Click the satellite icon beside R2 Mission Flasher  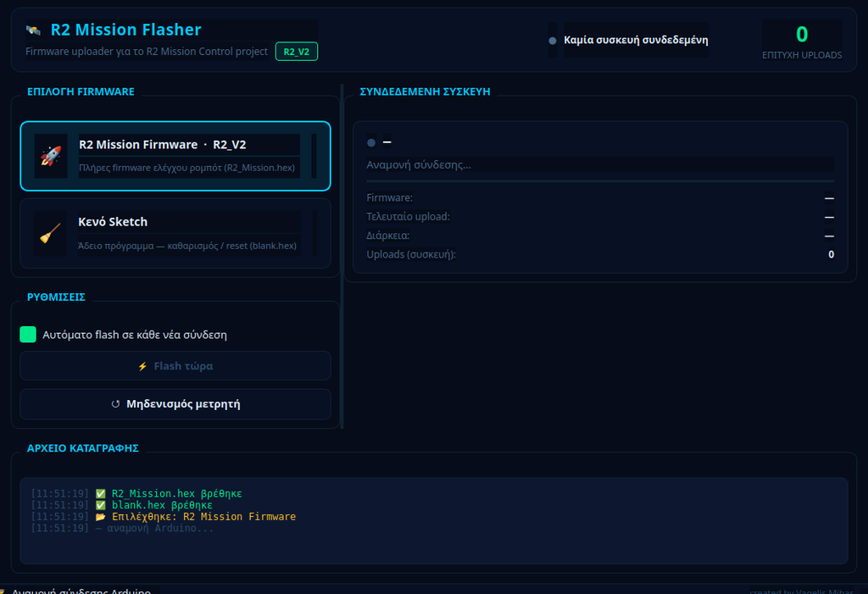click(x=33, y=30)
